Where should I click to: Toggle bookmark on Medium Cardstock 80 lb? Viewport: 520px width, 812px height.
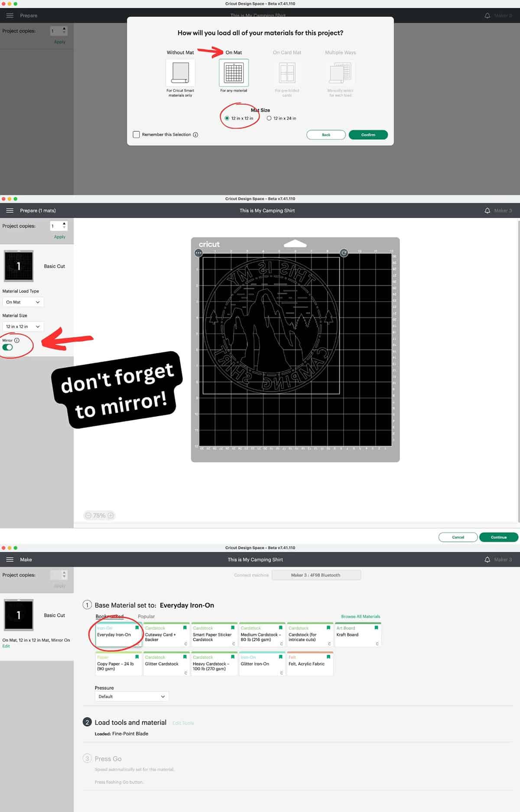[281, 627]
